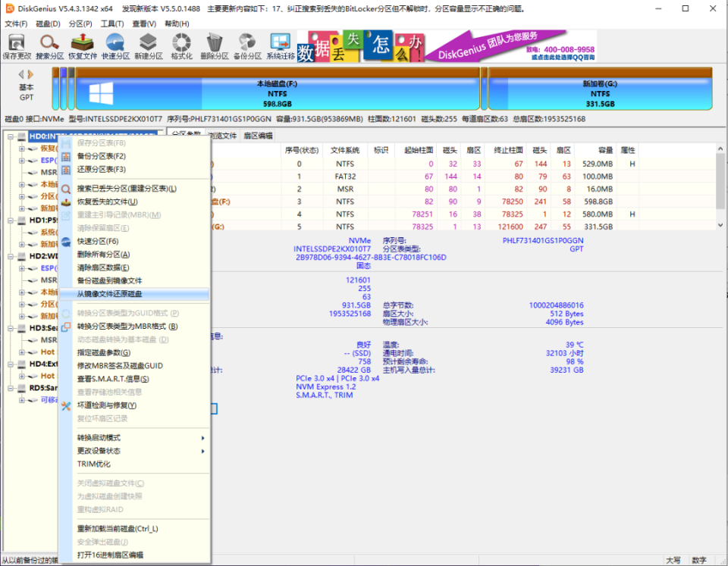728x566 pixels.
Task: Click the disk GUID 2B978D06-9394 text
Action: click(371, 258)
